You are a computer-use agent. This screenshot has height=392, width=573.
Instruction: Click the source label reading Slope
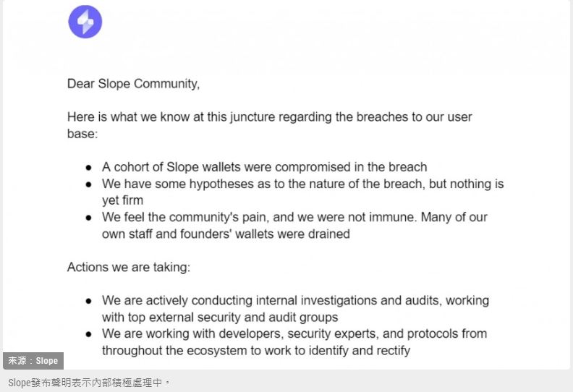pos(33,361)
